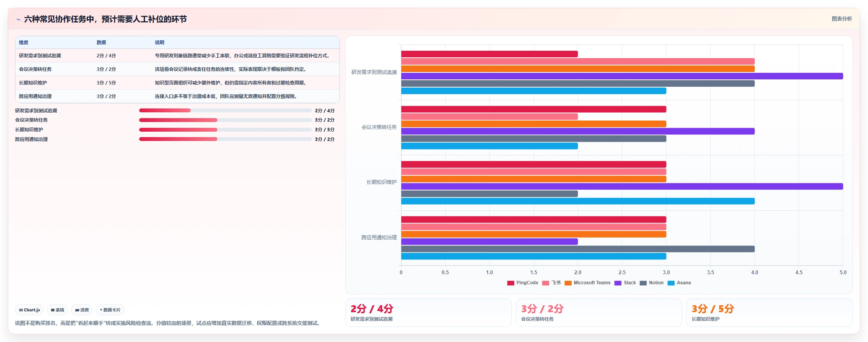Image resolution: width=868 pixels, height=342 pixels.
Task: Click the 跨应用通知治理 progress bar
Action: pos(226,139)
